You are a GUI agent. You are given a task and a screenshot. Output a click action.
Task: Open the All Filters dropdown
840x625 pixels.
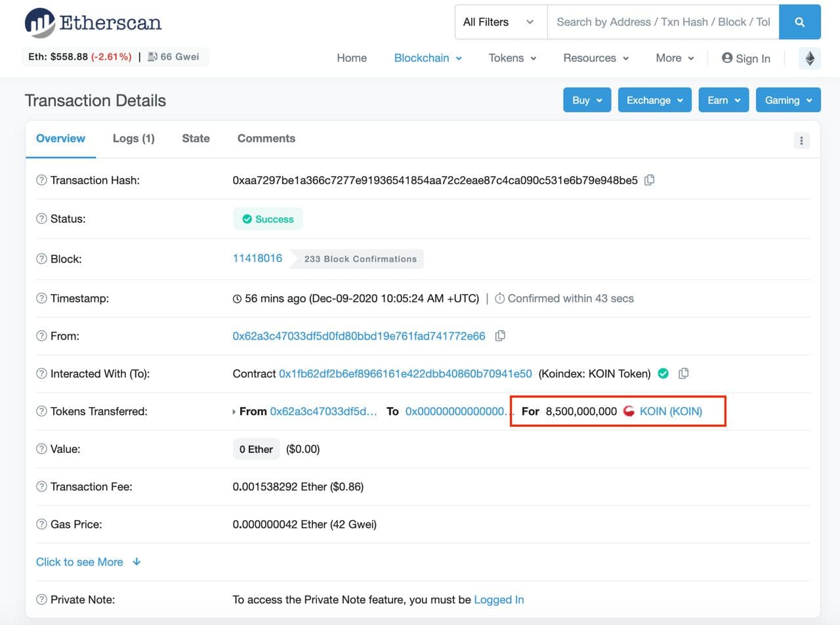(500, 22)
